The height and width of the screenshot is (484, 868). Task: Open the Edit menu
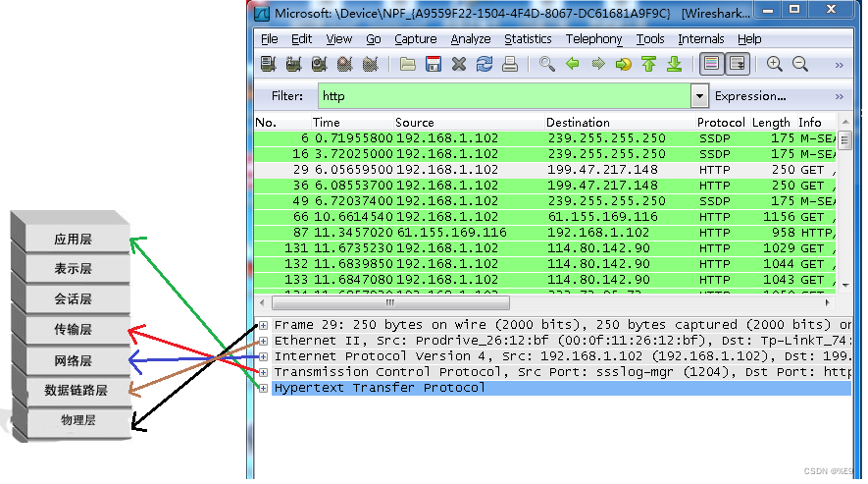pyautogui.click(x=302, y=39)
